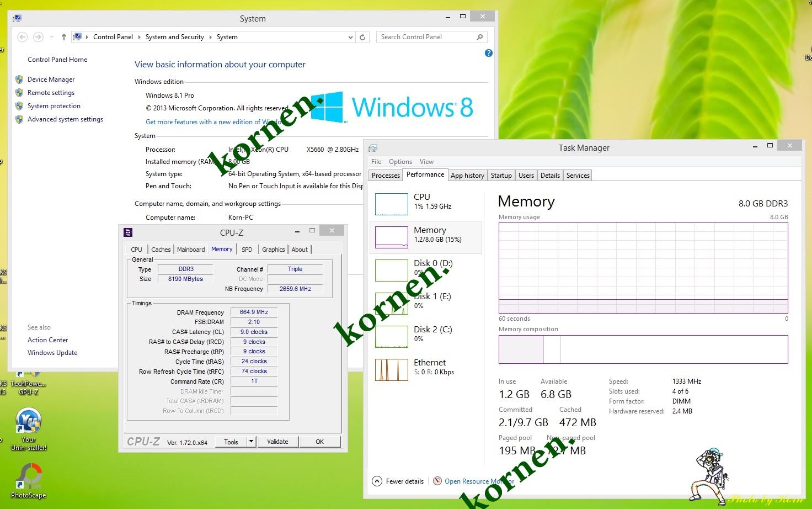
Task: Click Get more features with new edition link
Action: tap(216, 122)
